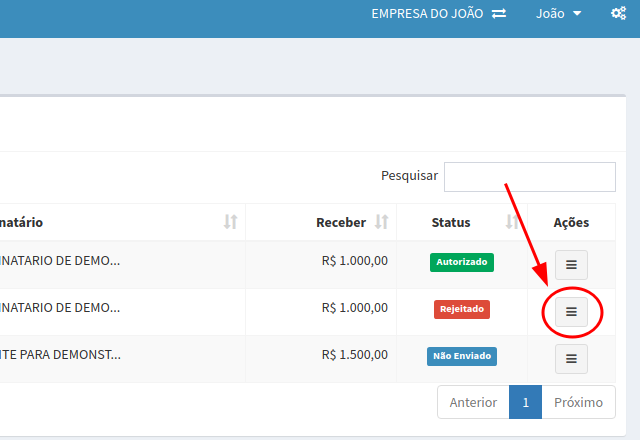Open the settings gears icon
Image resolution: width=640 pixels, height=440 pixels.
[x=618, y=14]
